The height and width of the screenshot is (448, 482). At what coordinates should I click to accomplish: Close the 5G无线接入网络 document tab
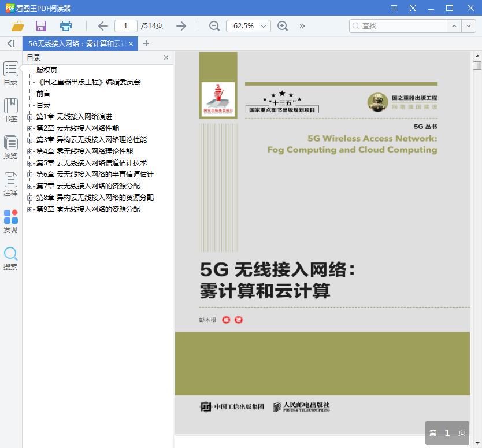131,44
